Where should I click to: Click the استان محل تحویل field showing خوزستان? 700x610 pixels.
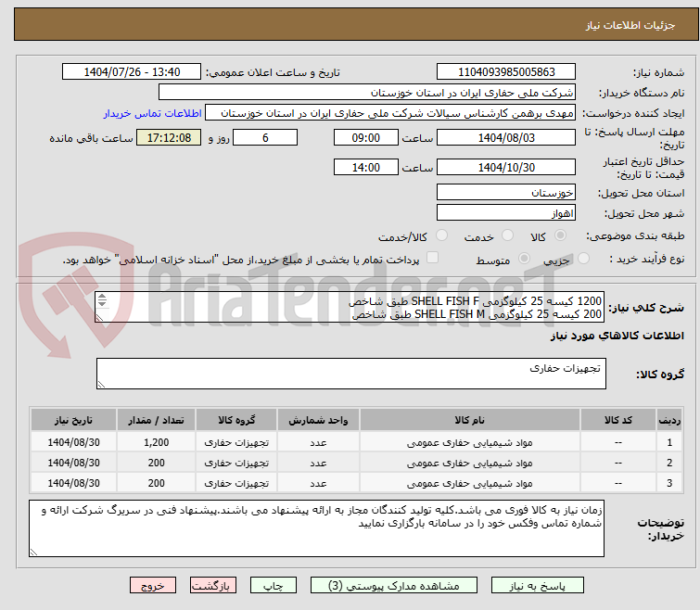(505, 193)
